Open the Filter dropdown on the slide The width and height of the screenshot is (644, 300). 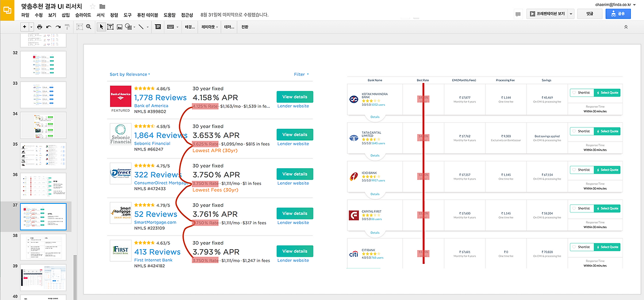tap(301, 74)
